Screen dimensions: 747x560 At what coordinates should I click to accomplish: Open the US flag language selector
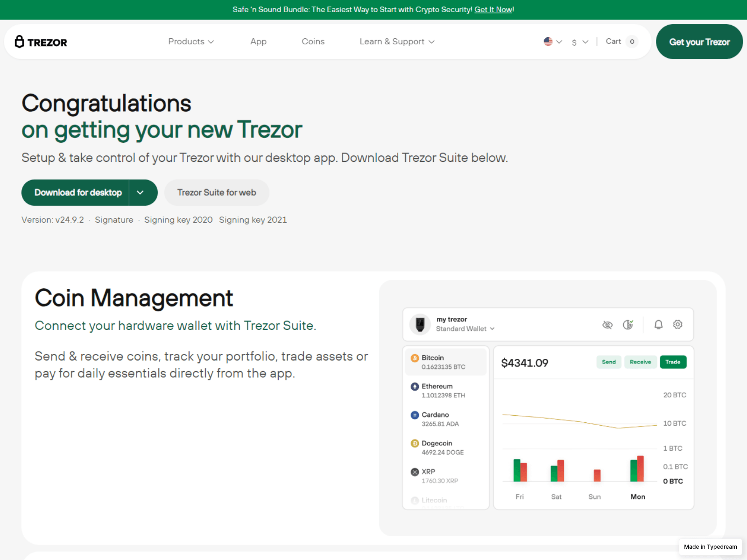coord(553,42)
